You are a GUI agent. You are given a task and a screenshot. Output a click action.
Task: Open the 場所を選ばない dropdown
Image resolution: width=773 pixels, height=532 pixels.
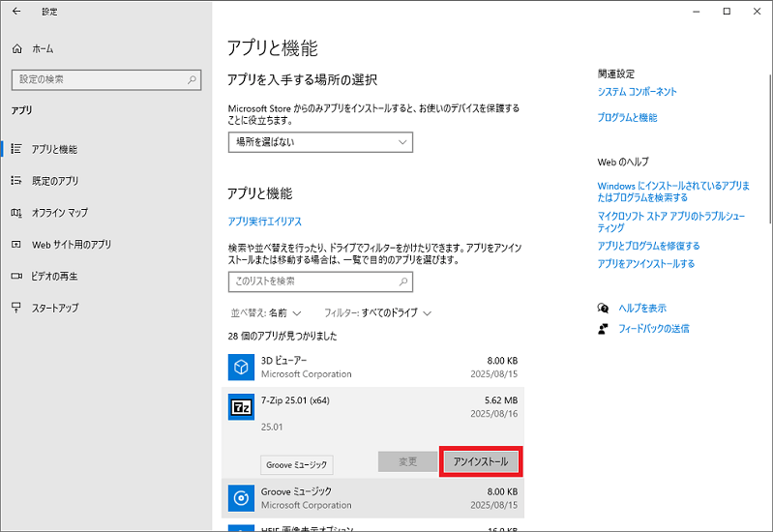point(320,142)
